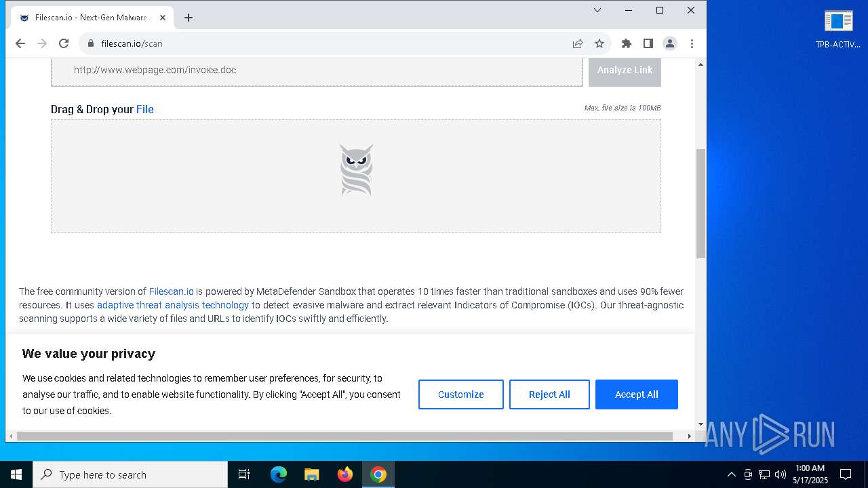Viewport: 868px width, 488px height.
Task: Click the File link in Drag & Drop heading
Action: pos(145,109)
